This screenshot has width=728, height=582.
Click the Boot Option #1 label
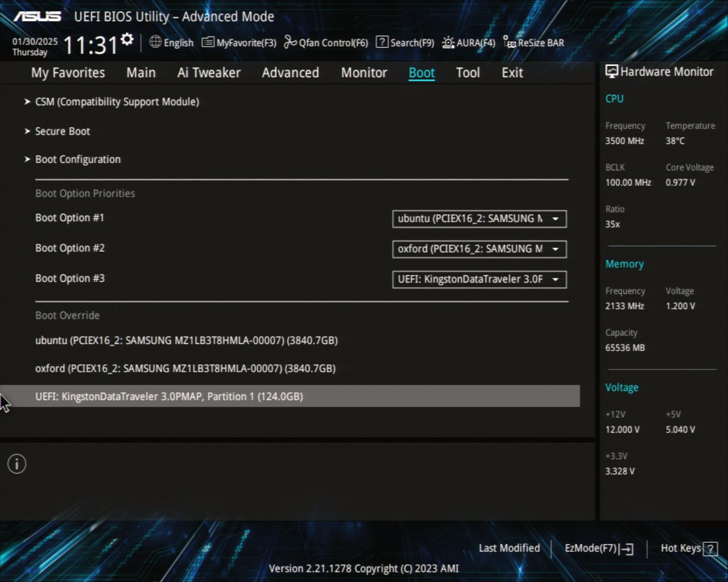coord(69,218)
